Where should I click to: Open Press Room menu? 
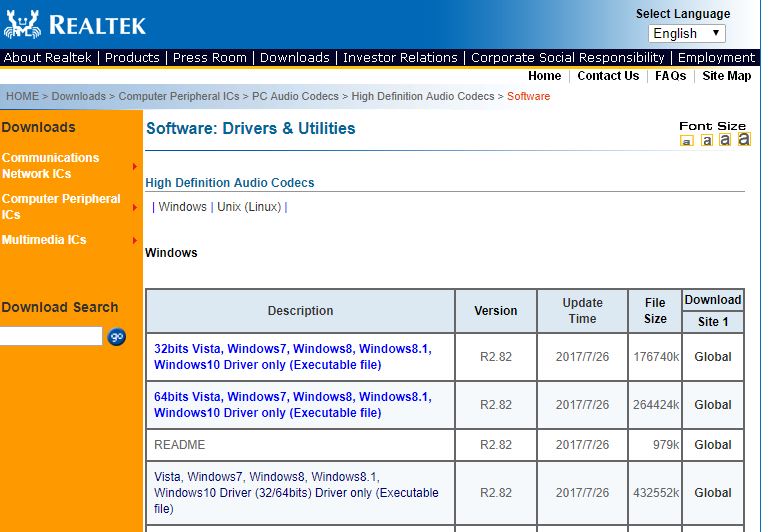coord(209,57)
